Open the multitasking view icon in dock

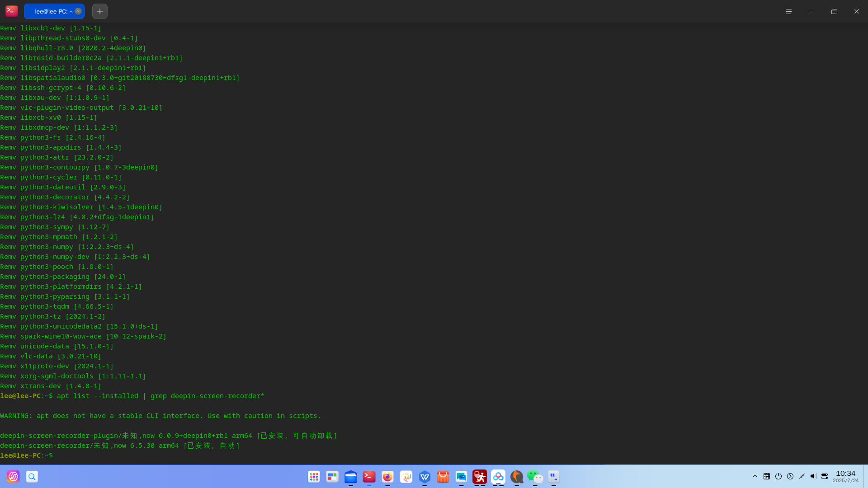pos(332,476)
